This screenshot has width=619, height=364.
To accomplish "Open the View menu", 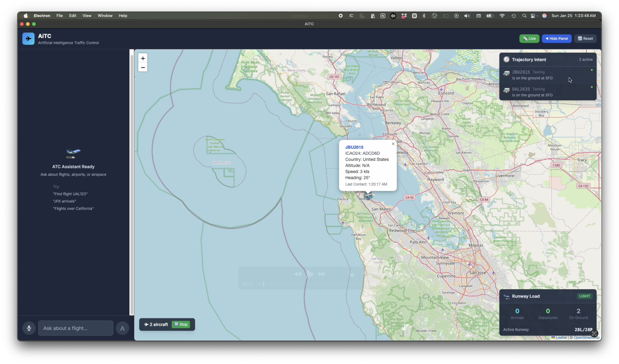I will (x=87, y=16).
